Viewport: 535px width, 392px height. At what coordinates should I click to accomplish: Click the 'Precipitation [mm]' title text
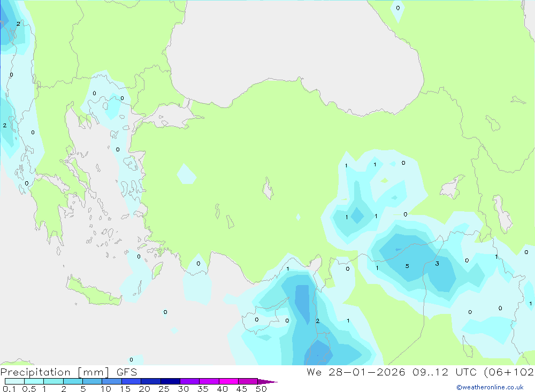pyautogui.click(x=55, y=372)
